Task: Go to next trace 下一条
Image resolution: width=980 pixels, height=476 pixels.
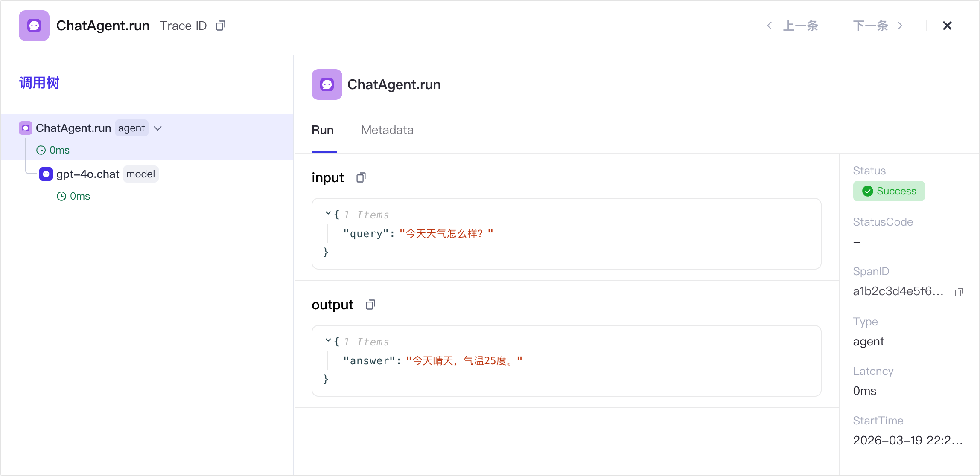Action: tap(878, 26)
